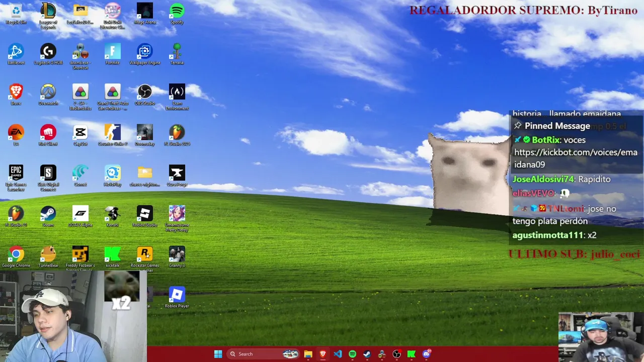Launch League of Legends desktop shortcut
This screenshot has width=644, height=362.
[48, 16]
